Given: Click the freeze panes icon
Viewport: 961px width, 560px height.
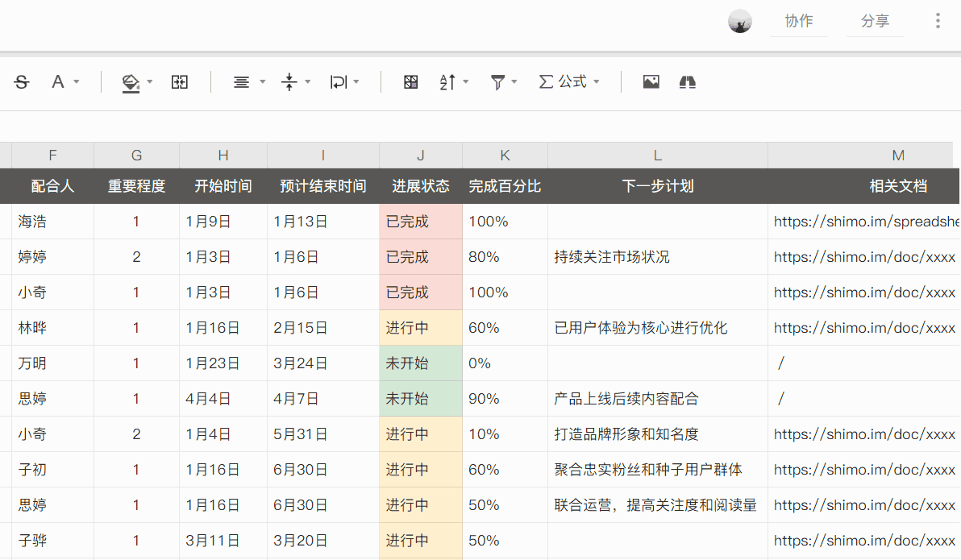Looking at the screenshot, I should (x=686, y=81).
